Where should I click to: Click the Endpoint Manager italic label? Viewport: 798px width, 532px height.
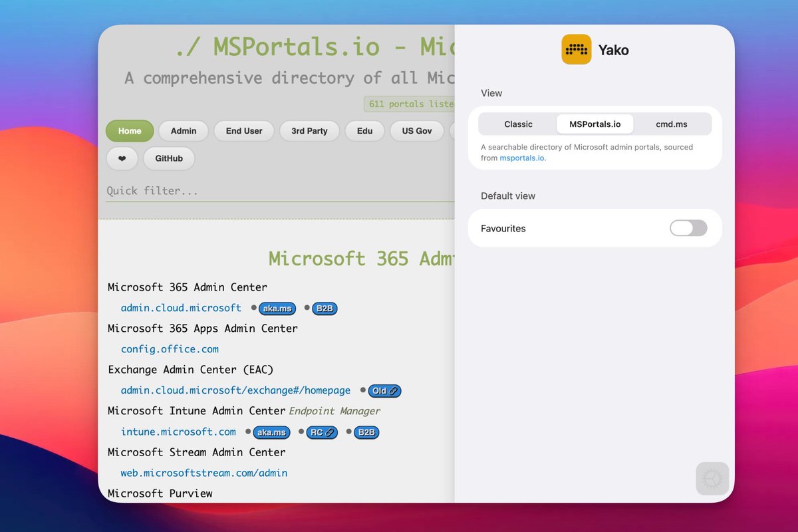point(334,411)
